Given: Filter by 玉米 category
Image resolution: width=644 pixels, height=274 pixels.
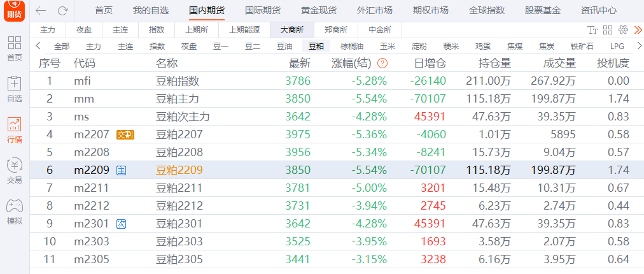Looking at the screenshot, I should click(388, 46).
